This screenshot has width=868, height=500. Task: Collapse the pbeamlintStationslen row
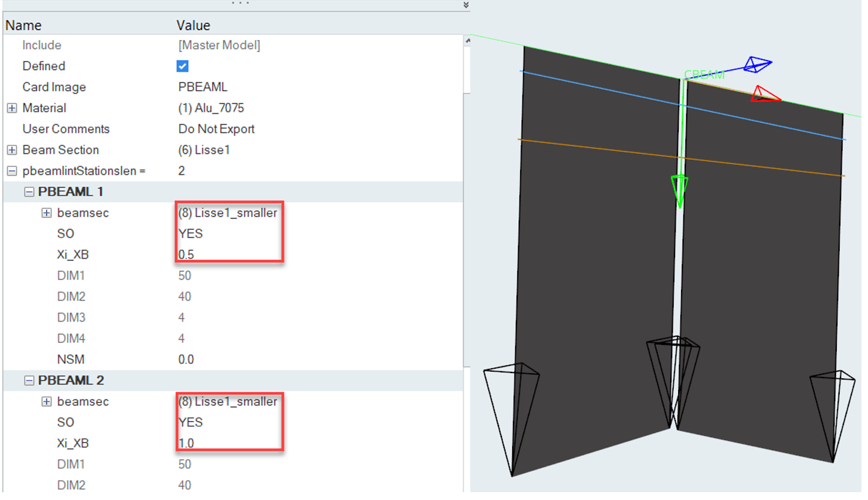click(x=12, y=171)
